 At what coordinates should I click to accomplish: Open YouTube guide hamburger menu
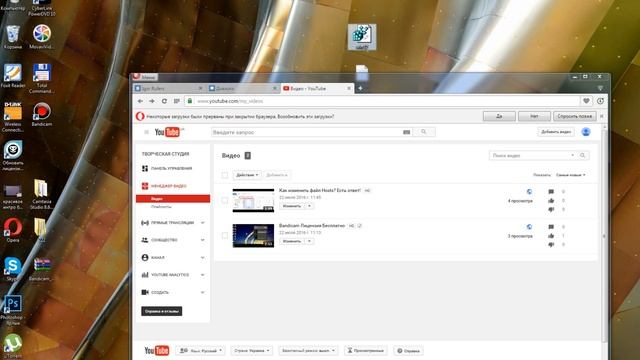tap(147, 132)
